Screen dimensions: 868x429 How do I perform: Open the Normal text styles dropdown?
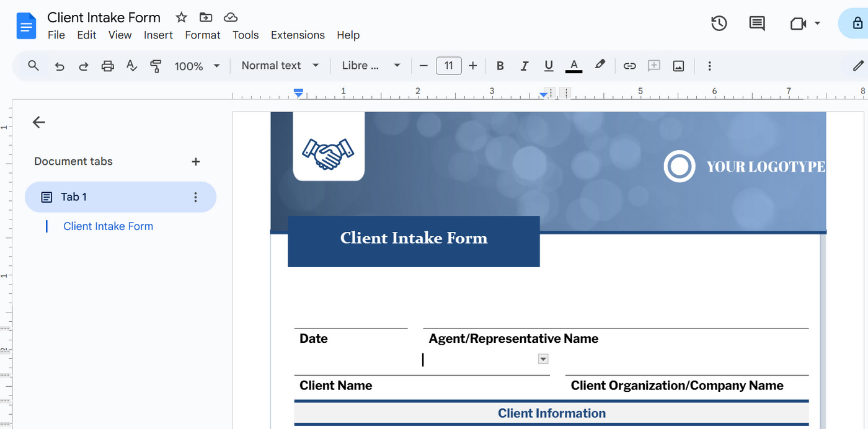[280, 65]
